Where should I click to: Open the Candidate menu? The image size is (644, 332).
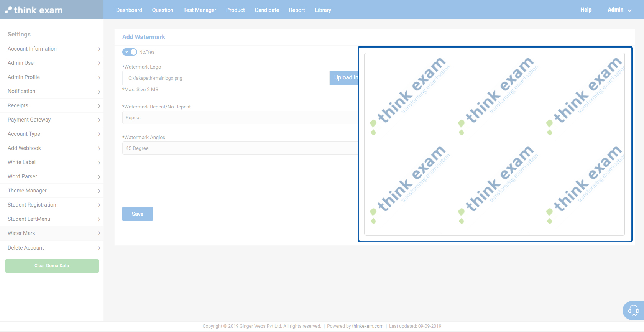267,10
